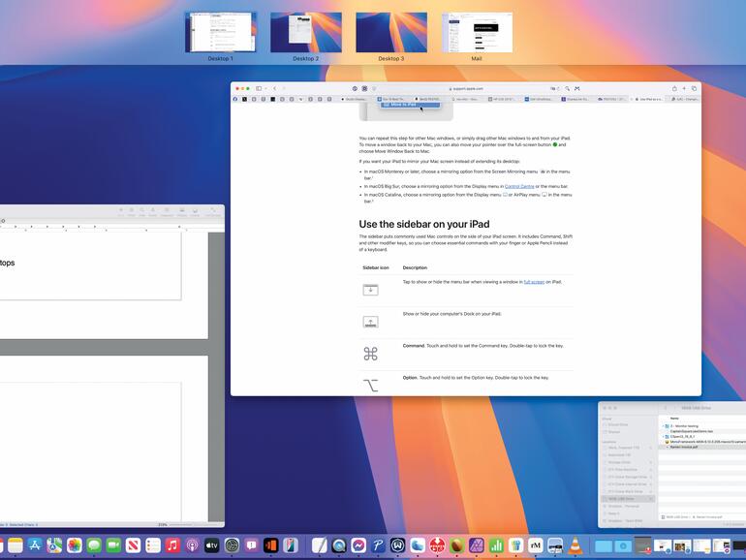Expand the '2 - Monitor testing' folder in Finder

coord(665,425)
